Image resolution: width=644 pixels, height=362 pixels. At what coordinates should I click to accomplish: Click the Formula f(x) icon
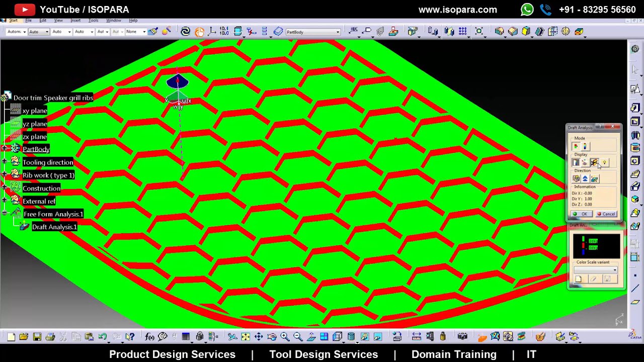point(149,337)
